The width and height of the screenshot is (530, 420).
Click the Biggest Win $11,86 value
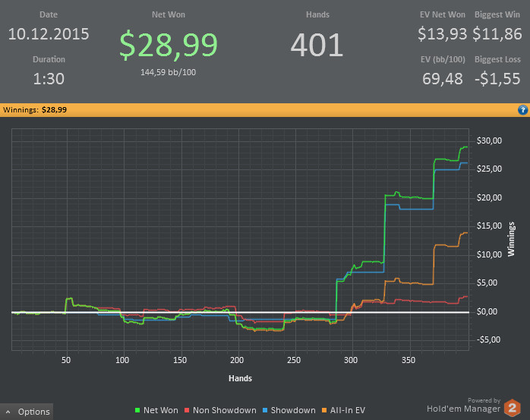497,34
